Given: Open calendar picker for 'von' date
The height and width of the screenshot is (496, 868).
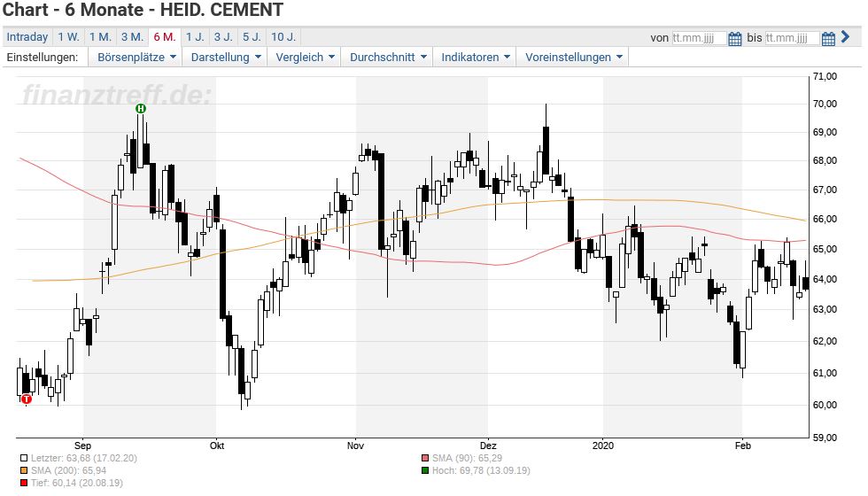Looking at the screenshot, I should [x=734, y=38].
